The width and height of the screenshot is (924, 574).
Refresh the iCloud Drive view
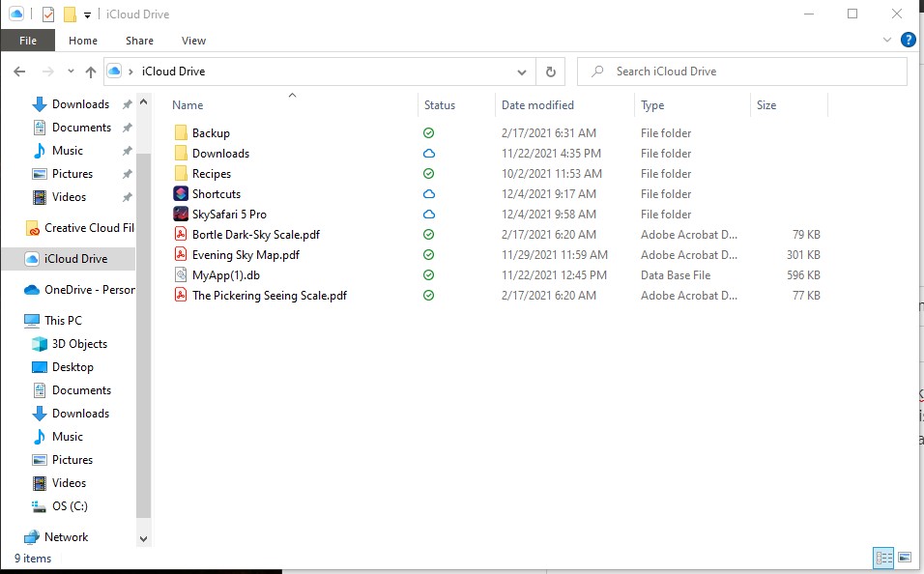[x=549, y=71]
